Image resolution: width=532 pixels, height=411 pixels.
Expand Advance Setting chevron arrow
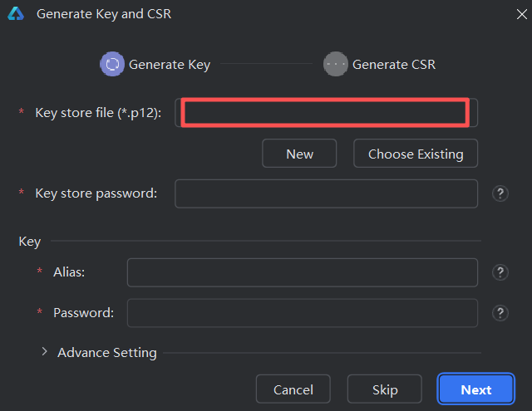pos(44,352)
